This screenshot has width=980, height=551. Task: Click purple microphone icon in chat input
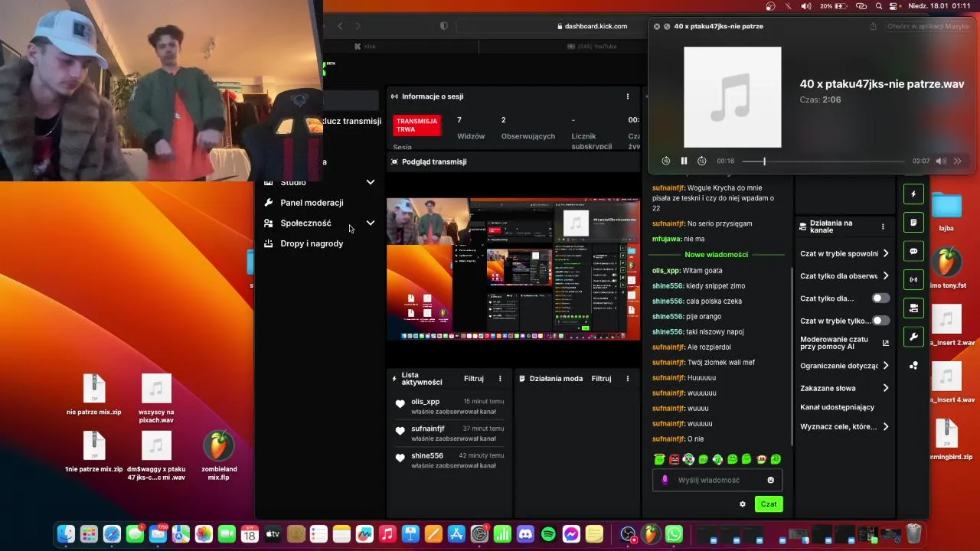click(x=665, y=480)
